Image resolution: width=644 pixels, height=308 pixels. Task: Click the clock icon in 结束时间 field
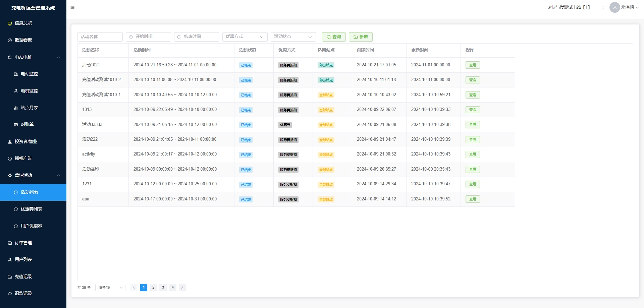tap(179, 37)
